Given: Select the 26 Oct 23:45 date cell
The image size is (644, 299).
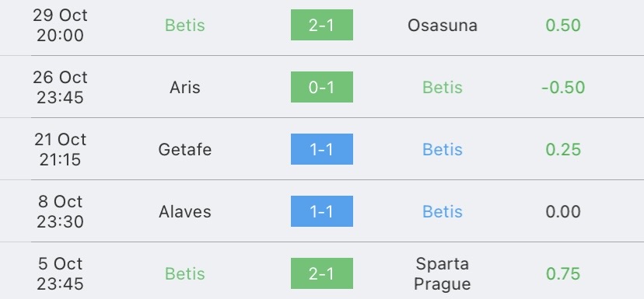Looking at the screenshot, I should pyautogui.click(x=61, y=87).
